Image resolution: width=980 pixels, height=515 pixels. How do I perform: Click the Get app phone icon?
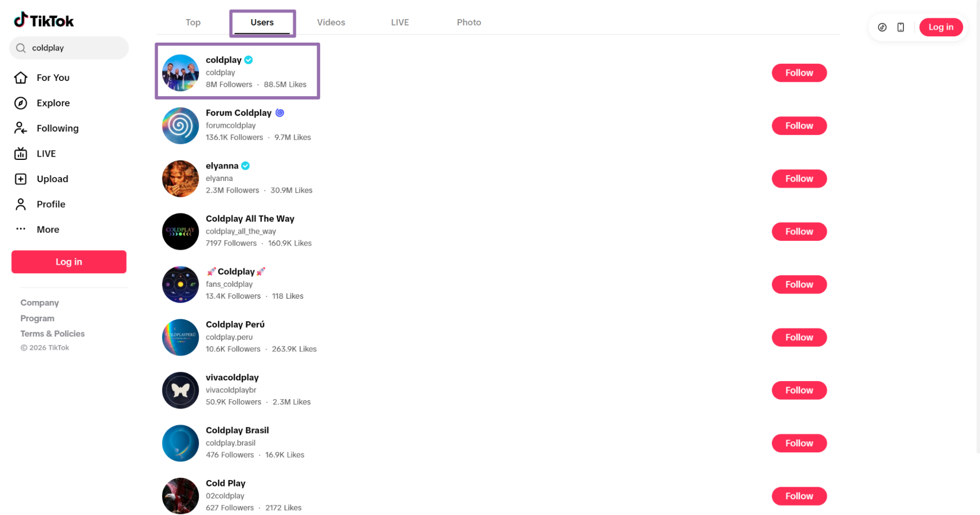900,27
